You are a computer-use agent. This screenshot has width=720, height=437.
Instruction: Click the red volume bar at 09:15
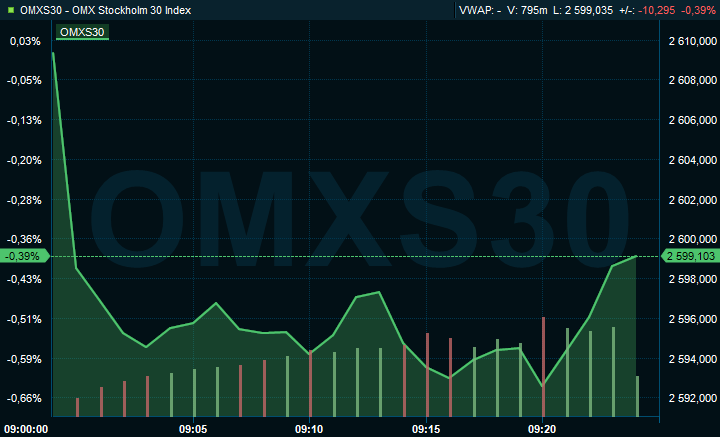click(427, 375)
